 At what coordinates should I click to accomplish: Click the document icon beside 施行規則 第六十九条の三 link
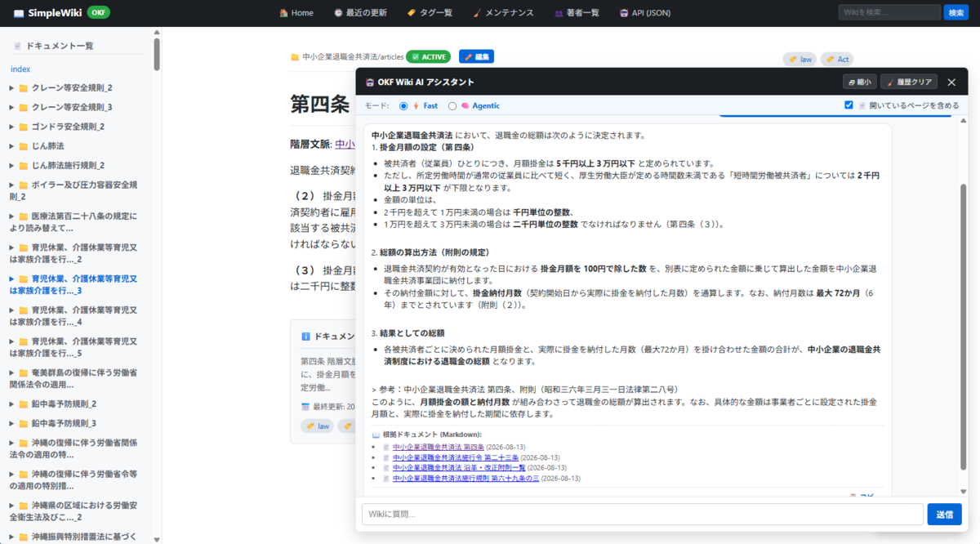point(386,479)
